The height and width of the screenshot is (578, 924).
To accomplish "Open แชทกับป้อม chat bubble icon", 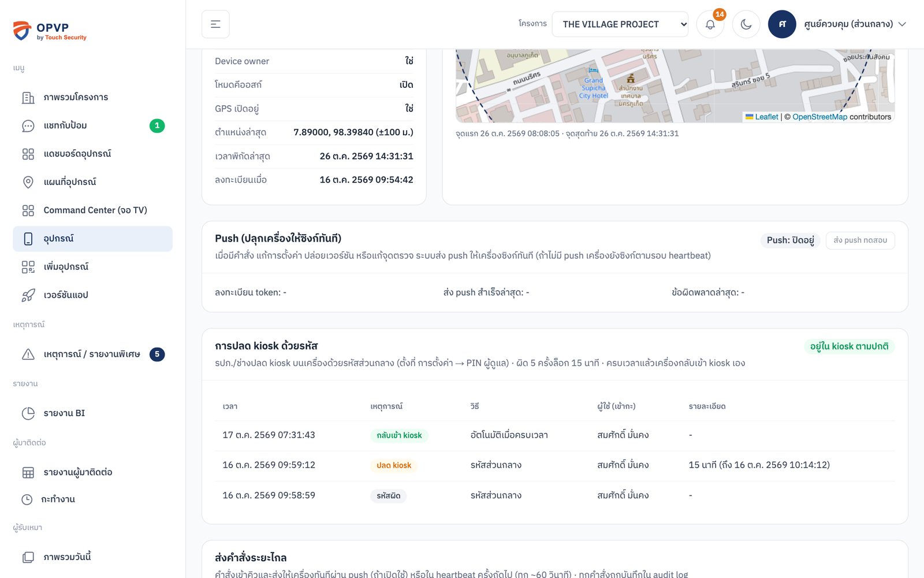I will 28,126.
